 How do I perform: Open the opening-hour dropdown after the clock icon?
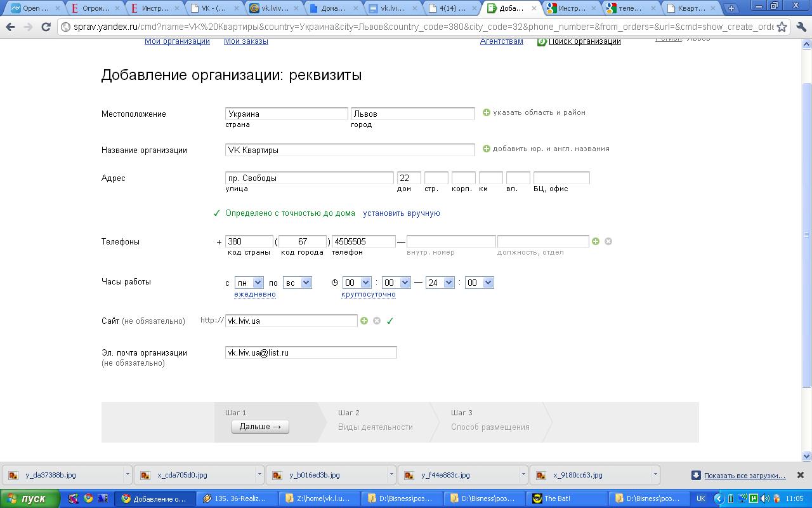click(x=357, y=283)
